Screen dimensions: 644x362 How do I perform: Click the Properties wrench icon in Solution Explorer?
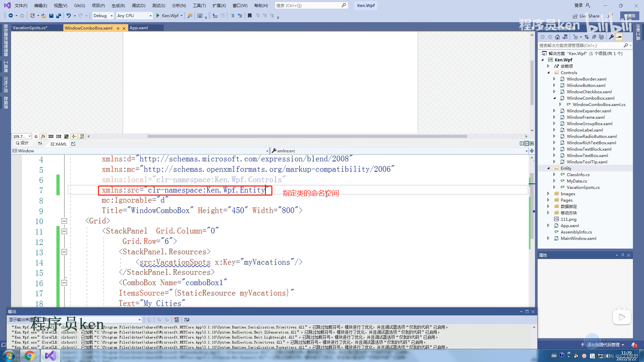611,37
